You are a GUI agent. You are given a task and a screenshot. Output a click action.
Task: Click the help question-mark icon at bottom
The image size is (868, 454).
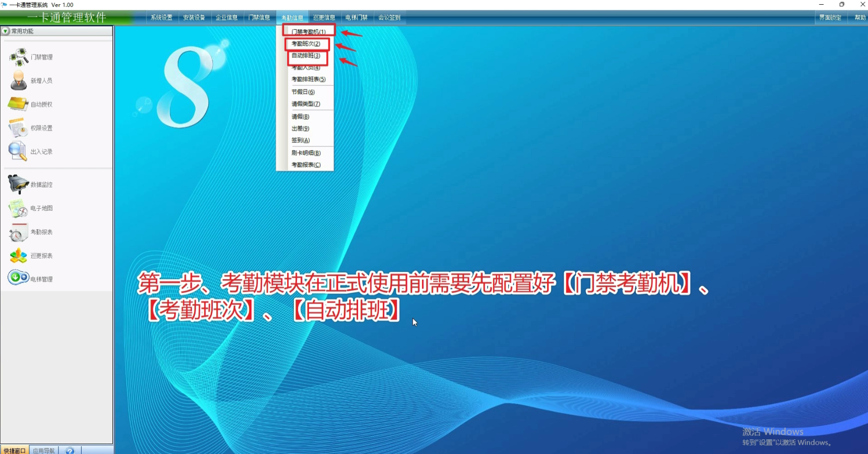click(x=70, y=450)
